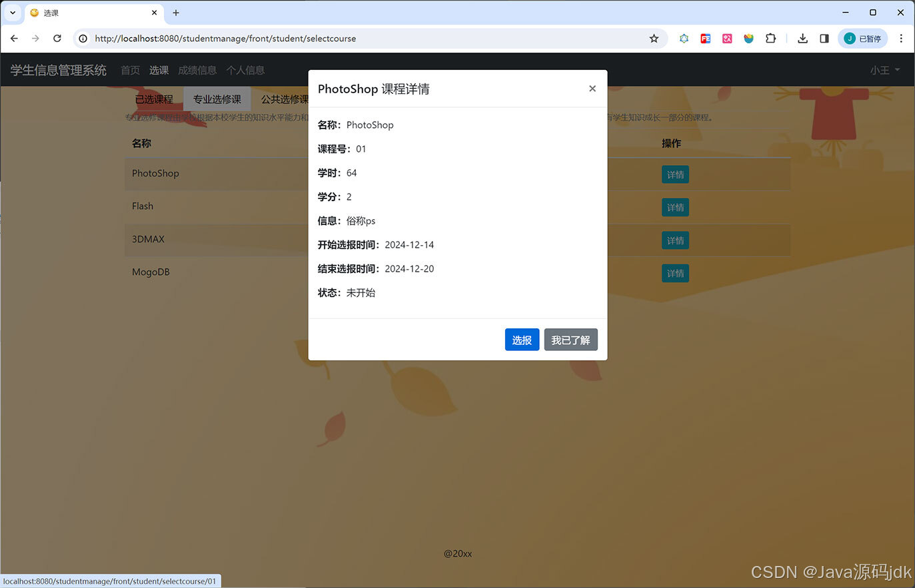Screen dimensions: 915x588
Task: Click the 学生信息管理系统 brand link
Action: [59, 70]
